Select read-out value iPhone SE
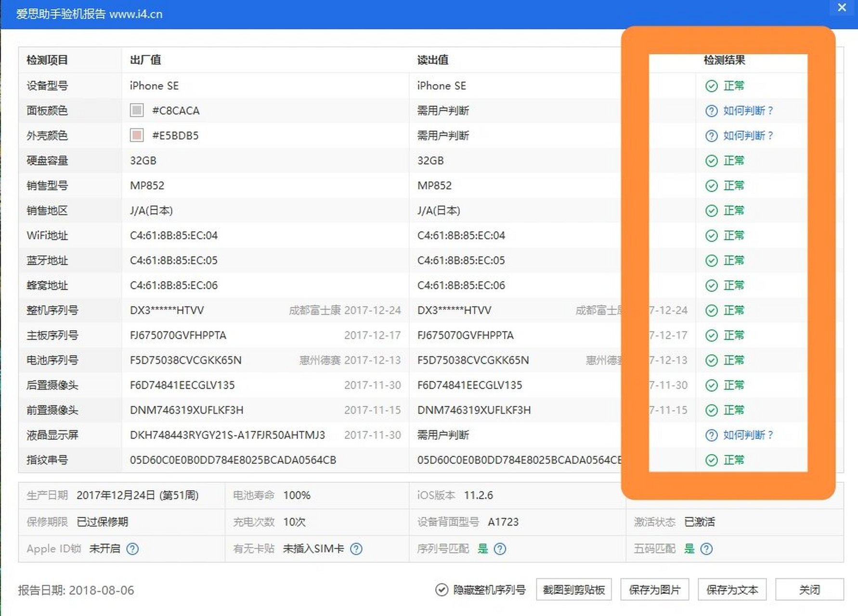The width and height of the screenshot is (858, 616). (442, 86)
